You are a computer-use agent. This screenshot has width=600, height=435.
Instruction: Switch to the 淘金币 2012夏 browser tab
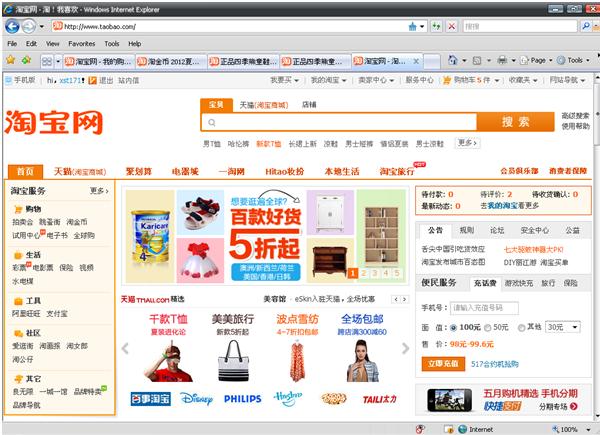[171, 61]
